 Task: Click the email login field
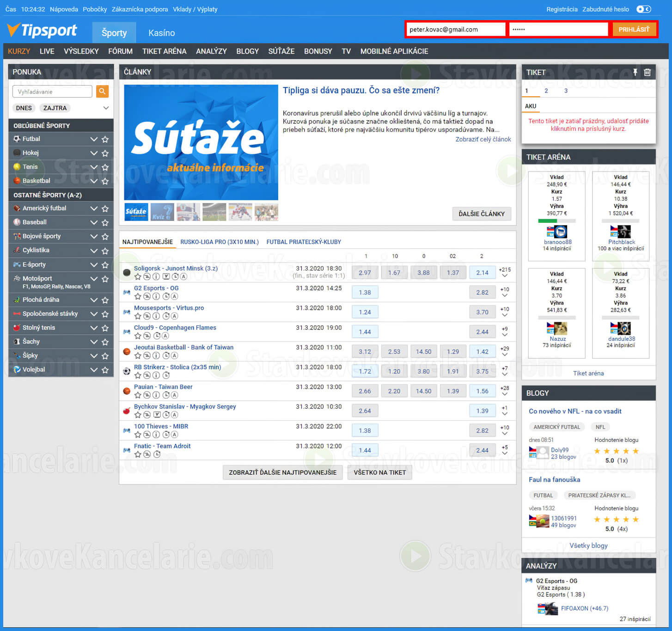point(456,29)
